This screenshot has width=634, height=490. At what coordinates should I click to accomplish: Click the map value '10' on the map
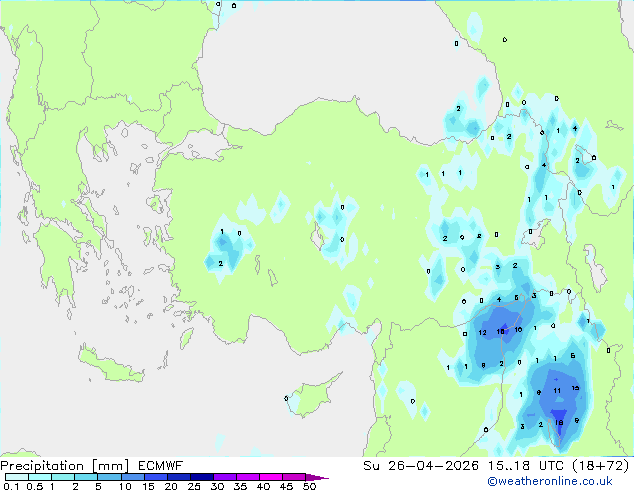(518, 330)
